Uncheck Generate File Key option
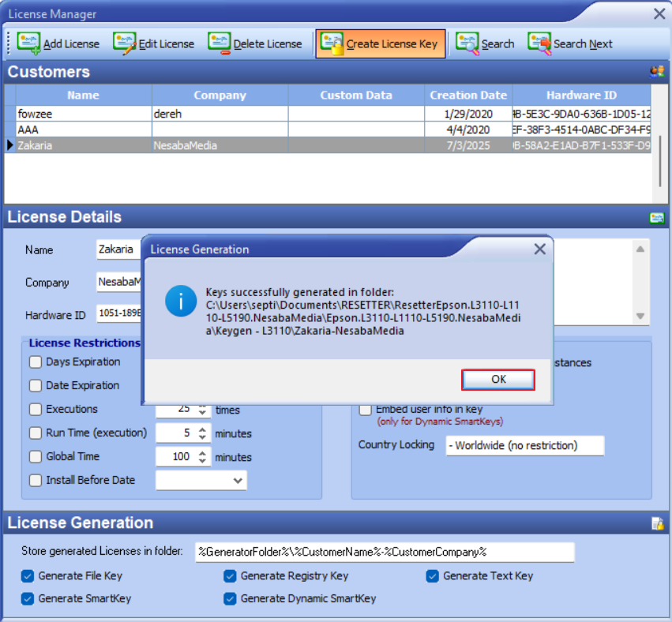The image size is (672, 622). [28, 576]
